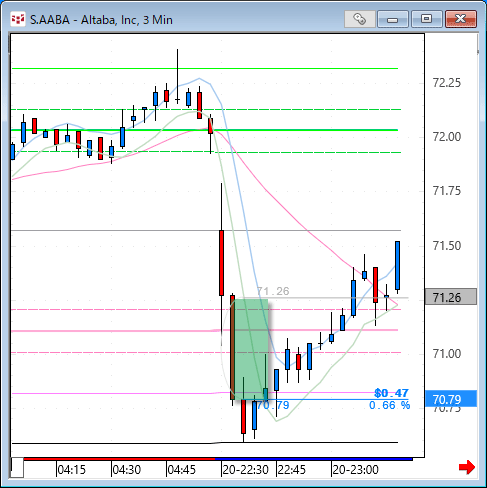487x488 pixels.
Task: Click the 04:15 time axis label
Action: pos(71,470)
